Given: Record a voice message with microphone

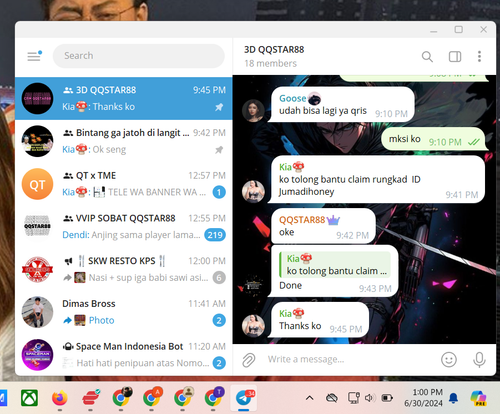Looking at the screenshot, I should [479, 360].
